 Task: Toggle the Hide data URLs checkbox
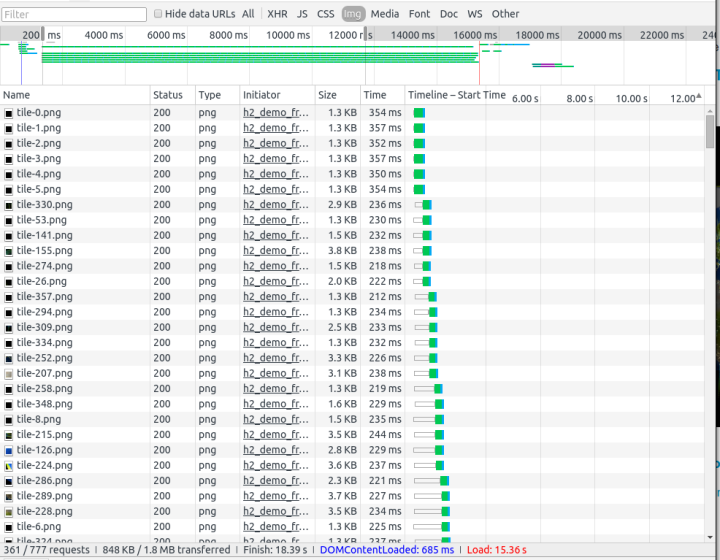(158, 14)
